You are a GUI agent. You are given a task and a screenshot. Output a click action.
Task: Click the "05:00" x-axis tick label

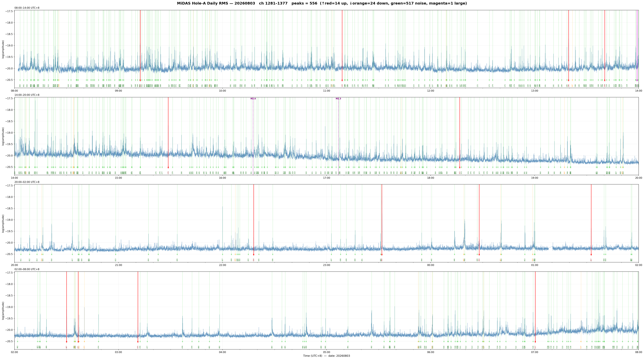point(326,352)
